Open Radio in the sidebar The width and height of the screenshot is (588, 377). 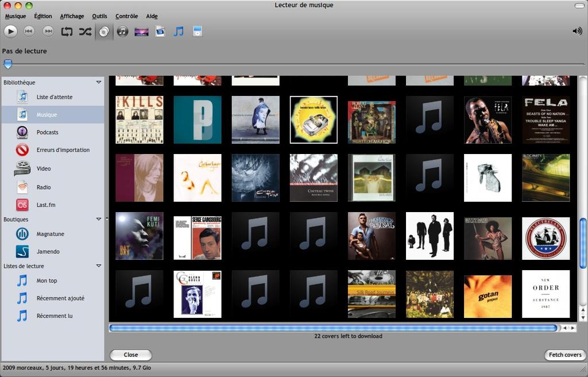(x=53, y=187)
